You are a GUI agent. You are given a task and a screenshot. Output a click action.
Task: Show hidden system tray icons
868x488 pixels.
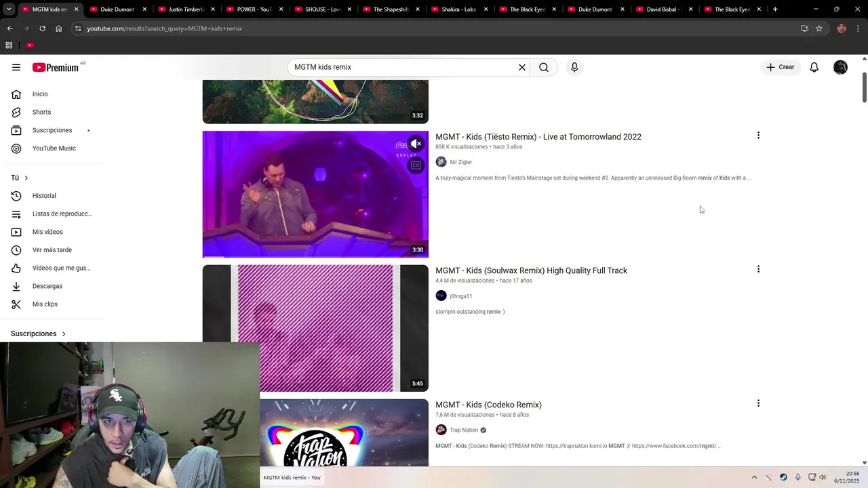point(754,477)
